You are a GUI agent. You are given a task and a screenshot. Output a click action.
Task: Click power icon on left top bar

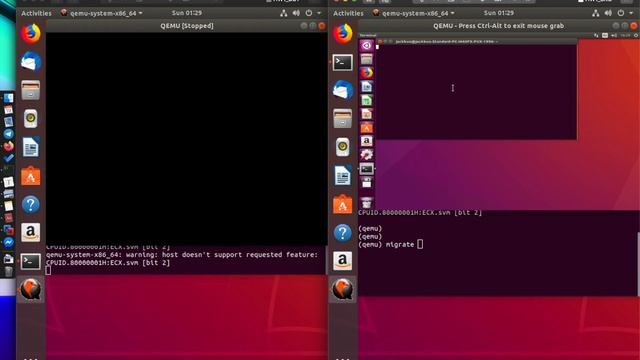[x=309, y=13]
